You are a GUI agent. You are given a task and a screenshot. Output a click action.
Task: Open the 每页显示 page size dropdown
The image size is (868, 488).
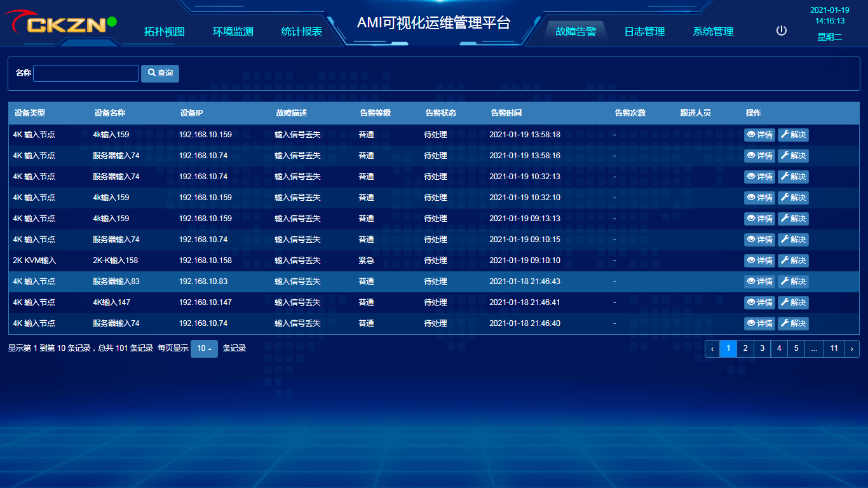point(204,348)
